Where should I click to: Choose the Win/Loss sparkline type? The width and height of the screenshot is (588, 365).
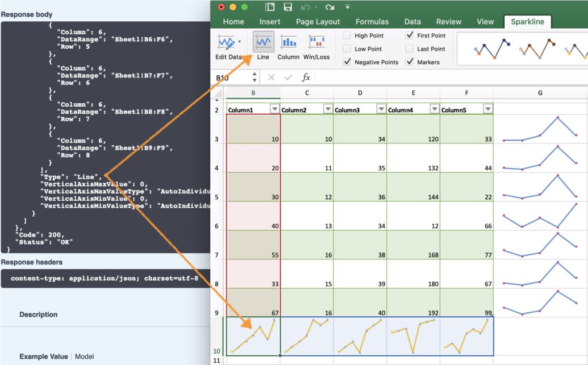tap(316, 46)
